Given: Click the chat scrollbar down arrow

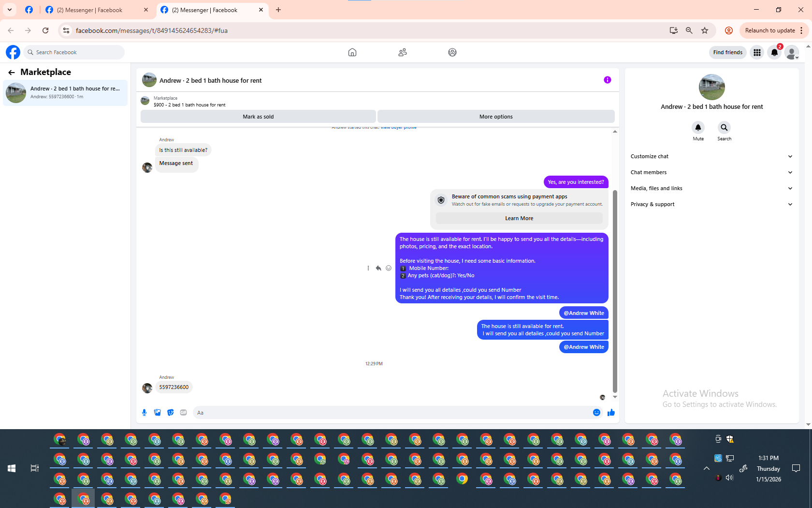Looking at the screenshot, I should (x=615, y=397).
